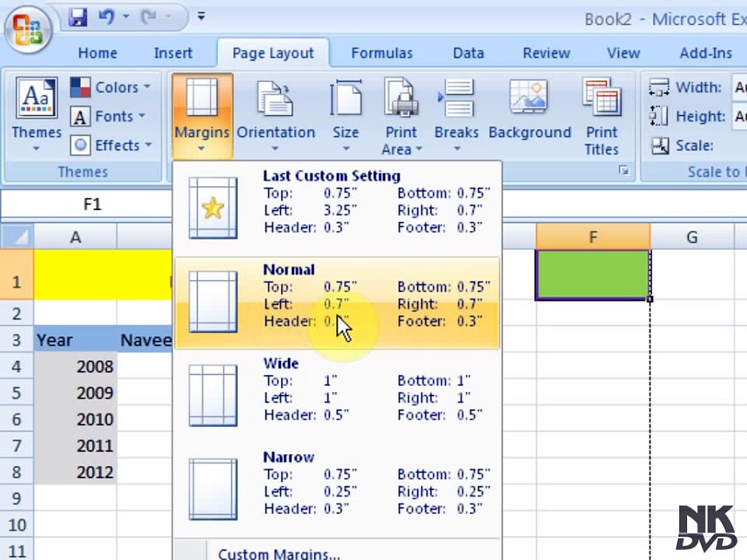The width and height of the screenshot is (747, 560).
Task: Expand the theme Fonts dropdown
Action: (107, 116)
